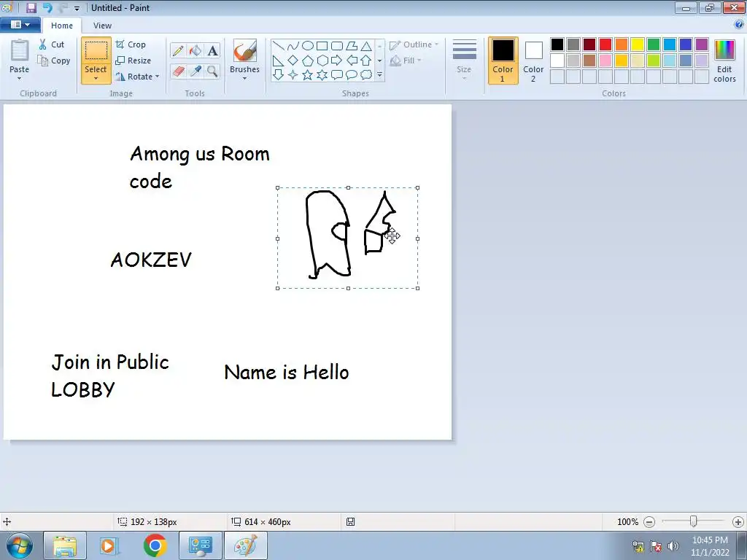Choose the Curve shape
Image resolution: width=747 pixels, height=560 pixels.
tap(293, 46)
